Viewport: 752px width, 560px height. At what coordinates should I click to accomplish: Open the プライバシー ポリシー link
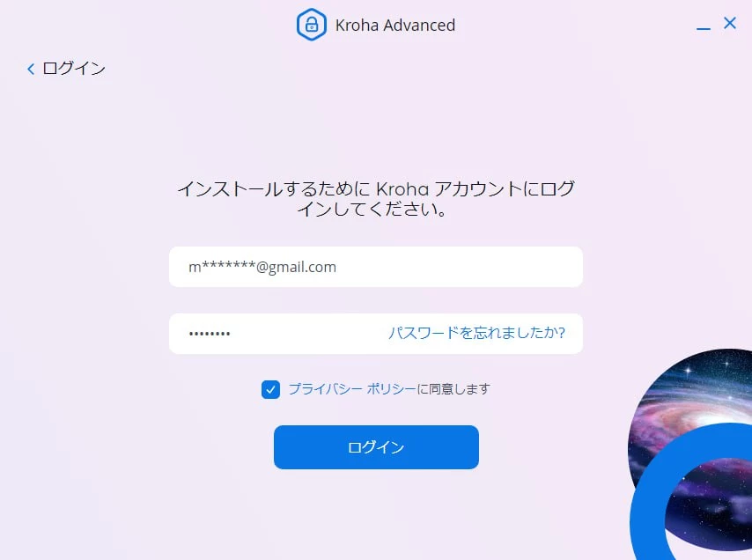[351, 389]
